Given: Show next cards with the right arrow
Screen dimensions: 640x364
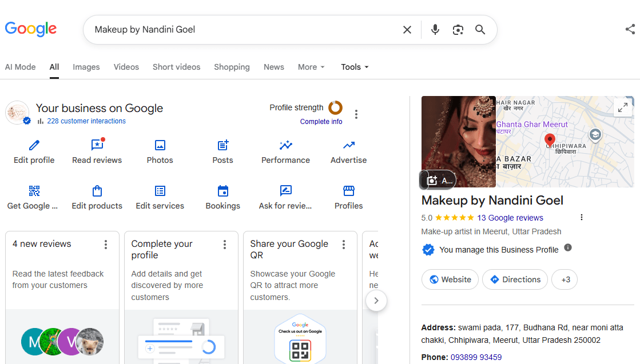Looking at the screenshot, I should 376,301.
